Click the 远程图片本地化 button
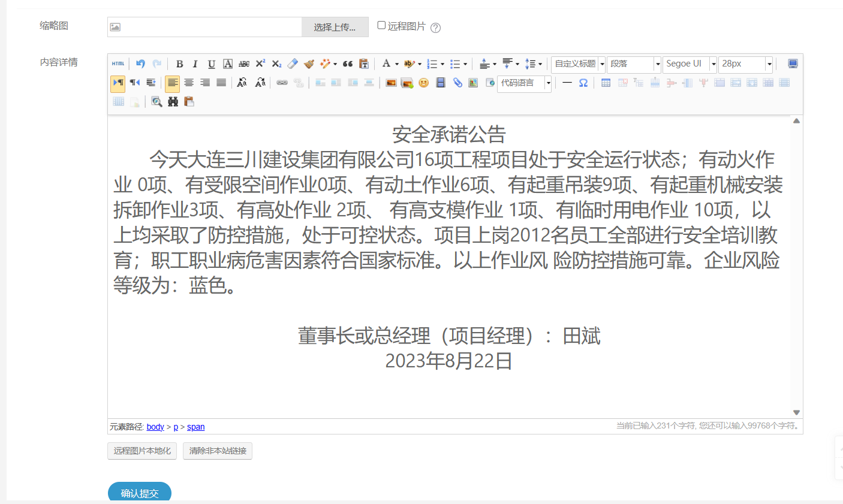This screenshot has height=504, width=843. point(142,451)
